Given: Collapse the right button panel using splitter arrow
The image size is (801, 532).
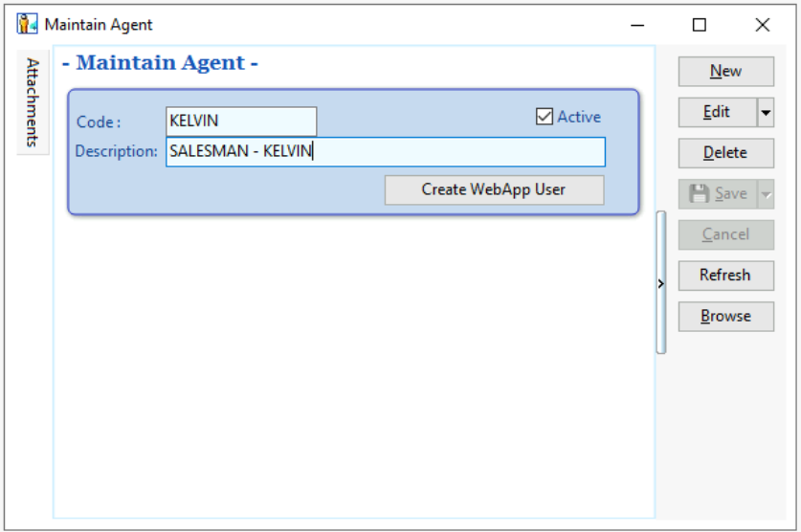Looking at the screenshot, I should coord(660,283).
